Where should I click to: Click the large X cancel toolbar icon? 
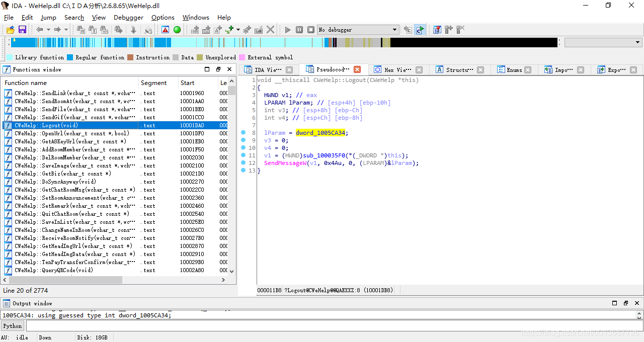click(271, 30)
